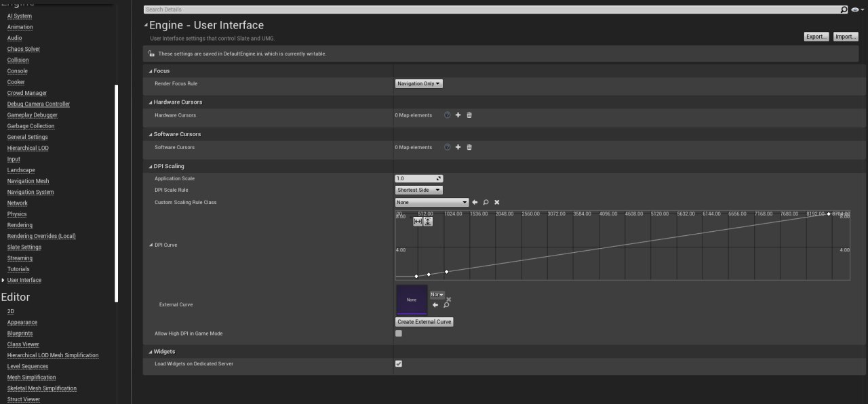The height and width of the screenshot is (404, 868).
Task: Open Crowd Manager settings
Action: click(x=27, y=94)
